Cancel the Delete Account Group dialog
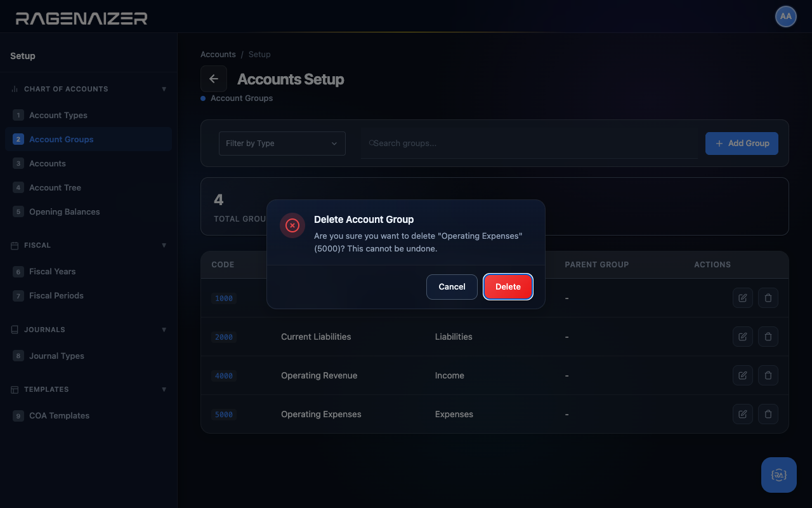The image size is (812, 508). pos(452,287)
